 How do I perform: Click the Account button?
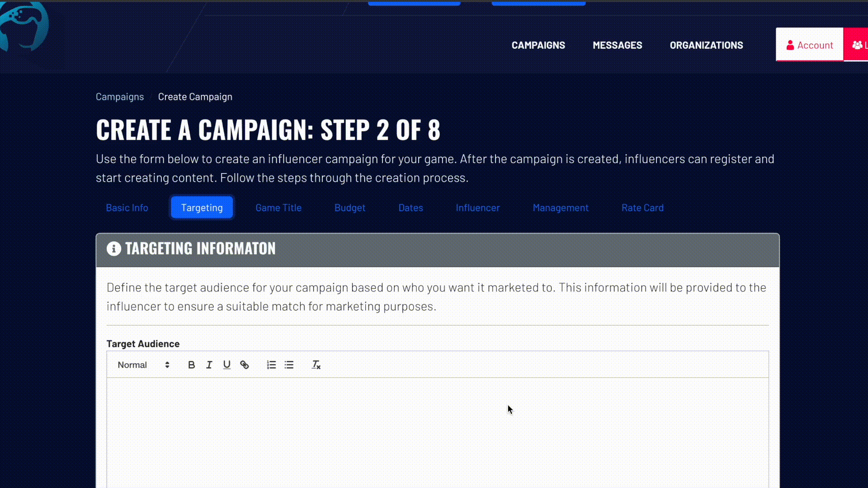pos(810,45)
